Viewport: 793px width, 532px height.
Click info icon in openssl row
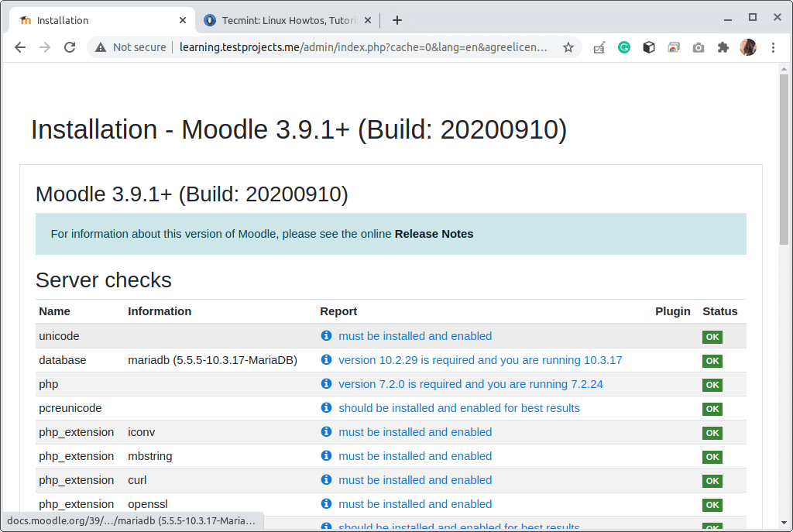pos(326,503)
